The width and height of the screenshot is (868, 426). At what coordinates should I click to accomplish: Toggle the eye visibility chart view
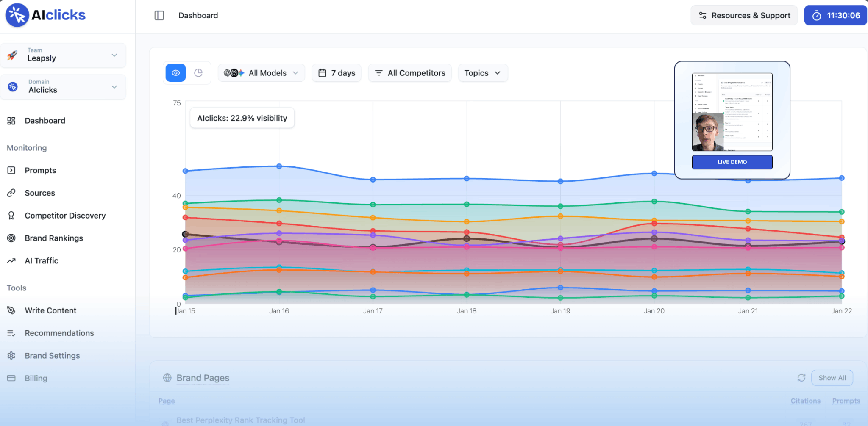175,72
